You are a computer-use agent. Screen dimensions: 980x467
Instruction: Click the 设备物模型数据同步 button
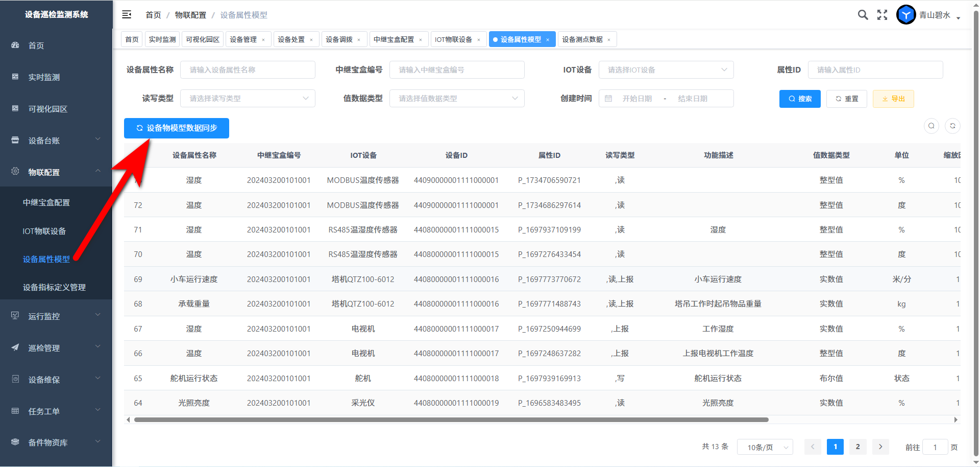[x=177, y=128]
